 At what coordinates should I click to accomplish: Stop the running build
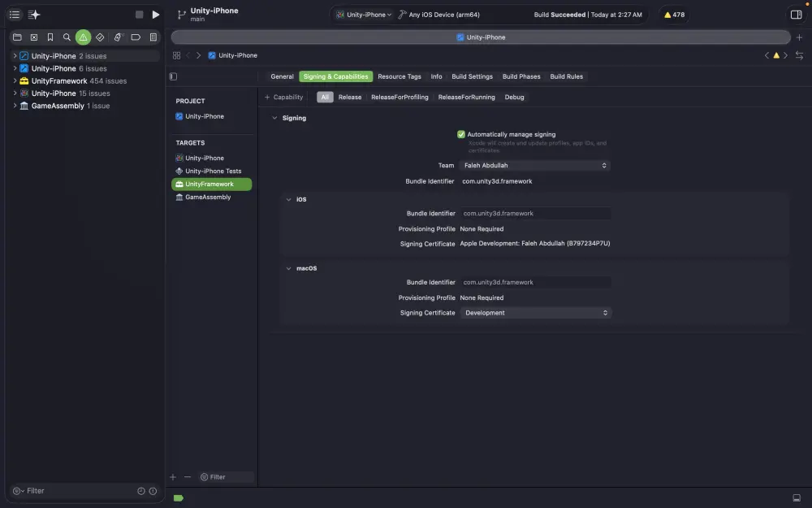click(140, 15)
